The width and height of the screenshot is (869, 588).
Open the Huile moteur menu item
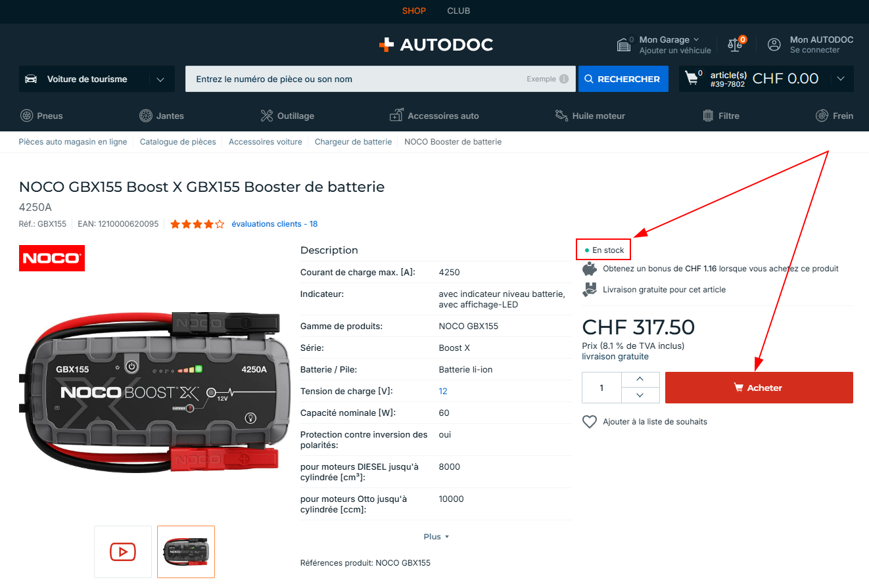click(x=590, y=116)
